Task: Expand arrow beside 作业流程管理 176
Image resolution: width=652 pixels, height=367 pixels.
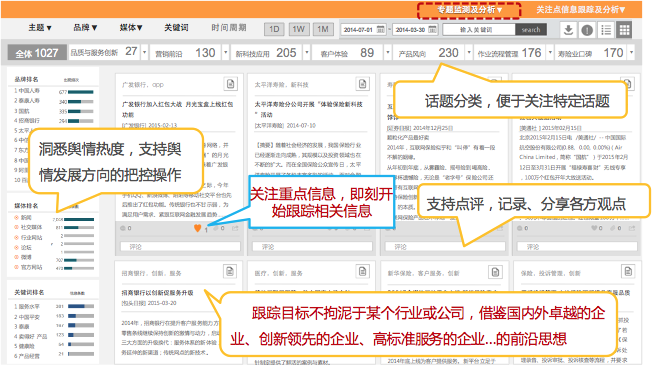Action: (550, 53)
